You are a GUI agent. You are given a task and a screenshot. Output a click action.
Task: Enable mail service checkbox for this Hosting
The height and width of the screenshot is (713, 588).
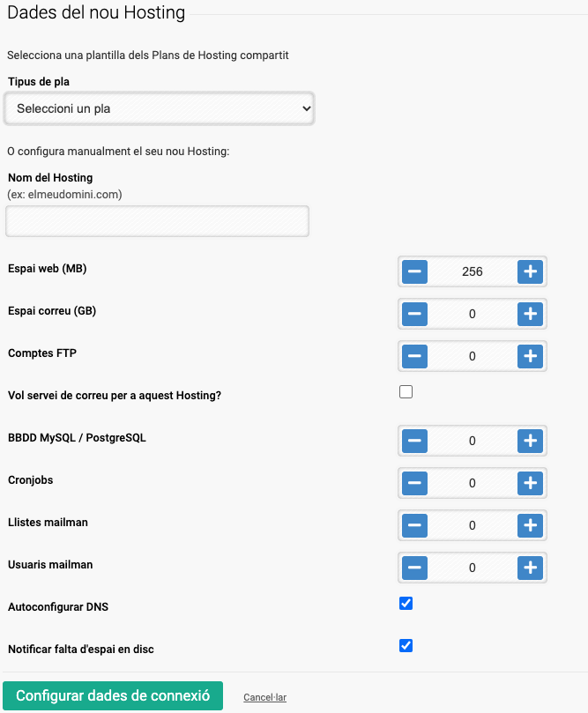pos(406,391)
